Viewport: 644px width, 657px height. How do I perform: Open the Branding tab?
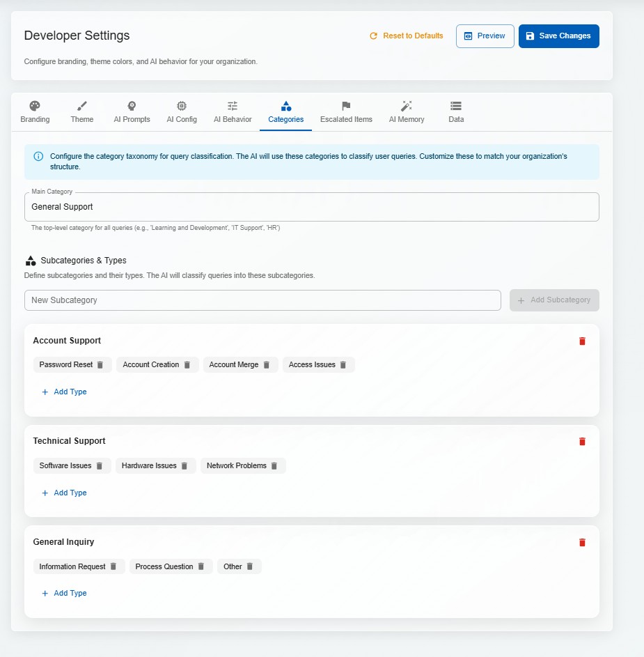pos(34,111)
